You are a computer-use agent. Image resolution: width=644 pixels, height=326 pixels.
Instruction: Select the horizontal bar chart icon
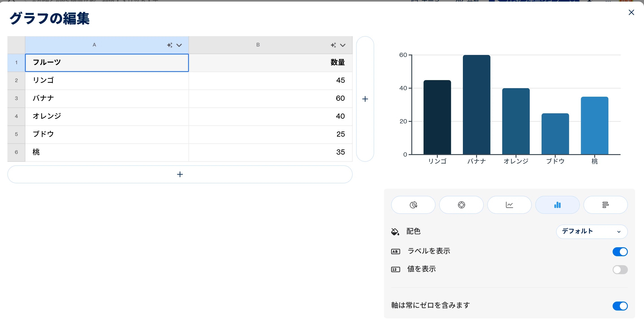point(605,205)
